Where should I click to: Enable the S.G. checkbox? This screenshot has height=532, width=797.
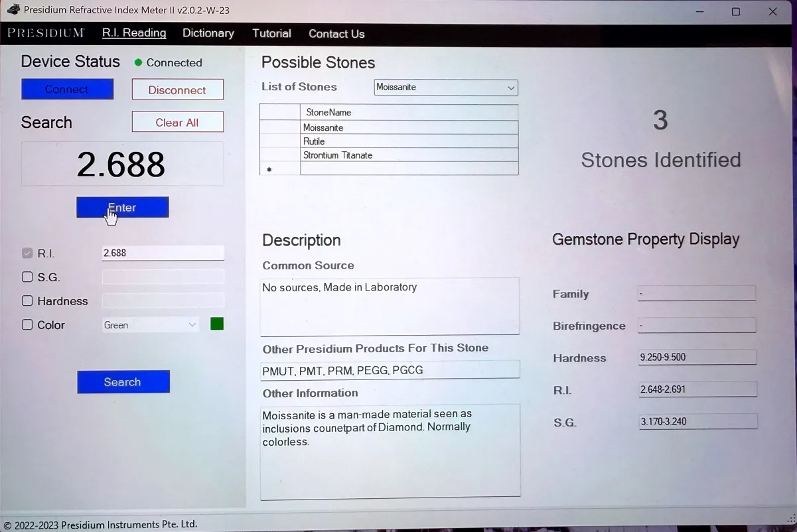click(x=27, y=277)
